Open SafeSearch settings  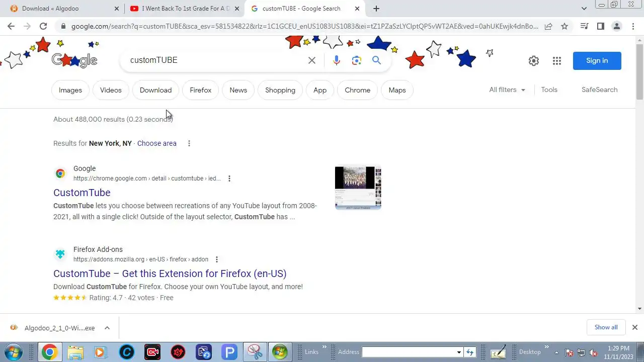pyautogui.click(x=599, y=89)
